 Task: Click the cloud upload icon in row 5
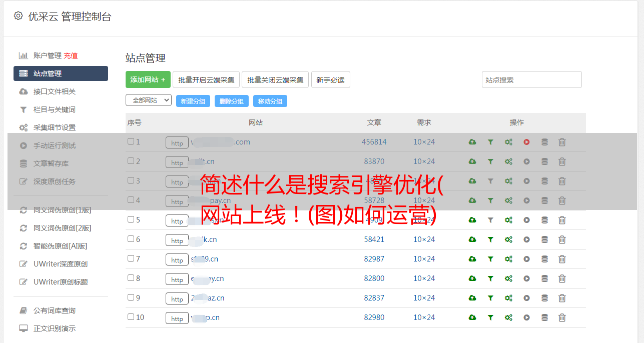pos(472,220)
